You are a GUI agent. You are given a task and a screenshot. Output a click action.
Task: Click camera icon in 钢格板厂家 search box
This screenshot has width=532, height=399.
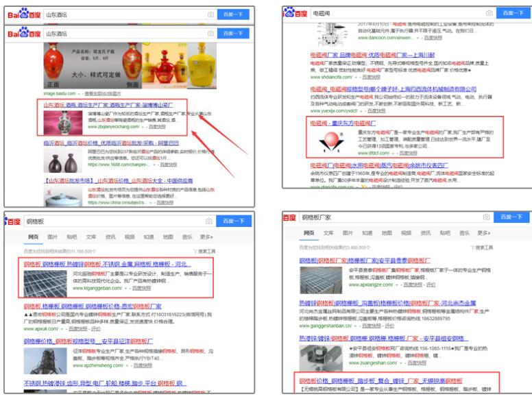[486, 217]
